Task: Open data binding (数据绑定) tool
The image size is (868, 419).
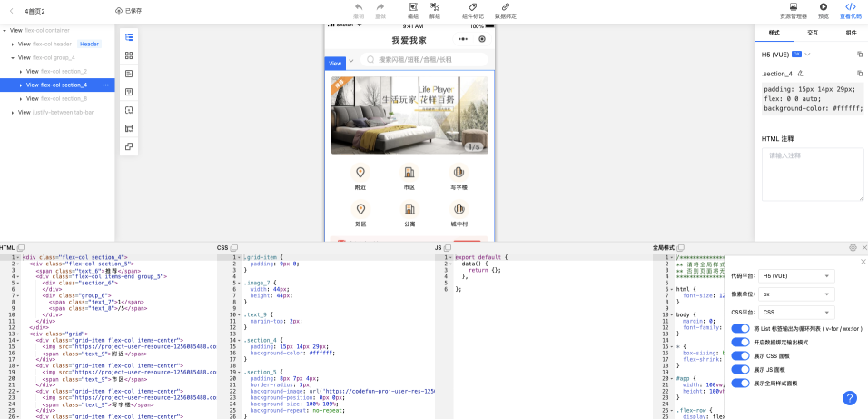Action: click(506, 7)
